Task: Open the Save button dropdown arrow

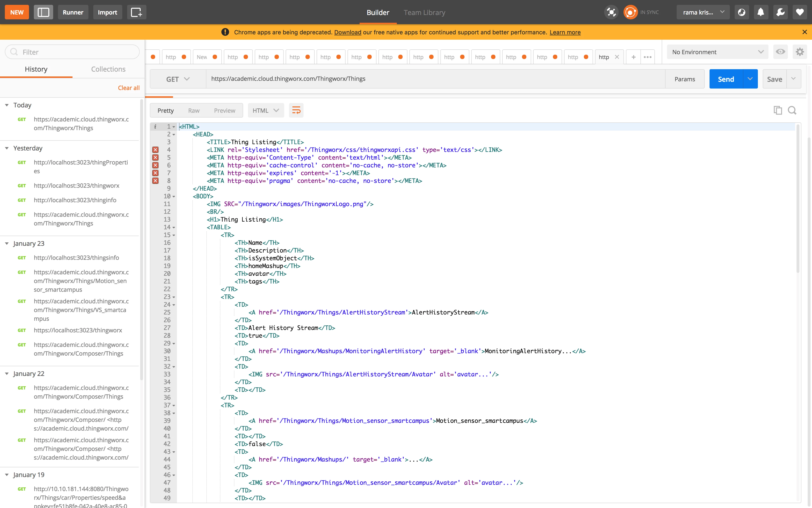Action: tap(794, 79)
